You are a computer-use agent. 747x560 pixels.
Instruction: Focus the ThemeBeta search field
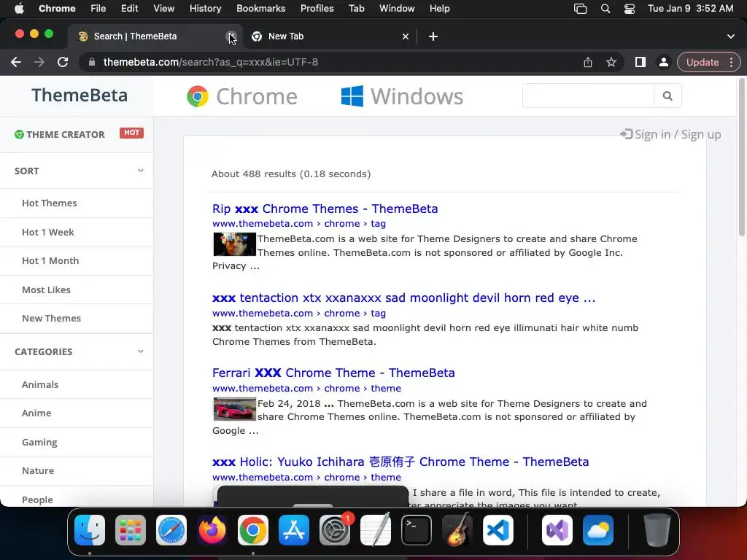588,96
